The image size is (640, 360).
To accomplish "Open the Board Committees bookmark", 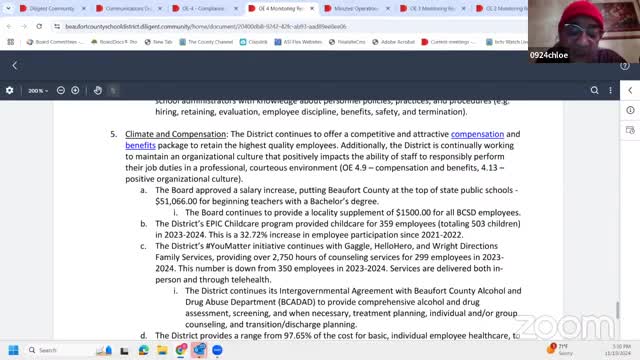I will 55,42.
